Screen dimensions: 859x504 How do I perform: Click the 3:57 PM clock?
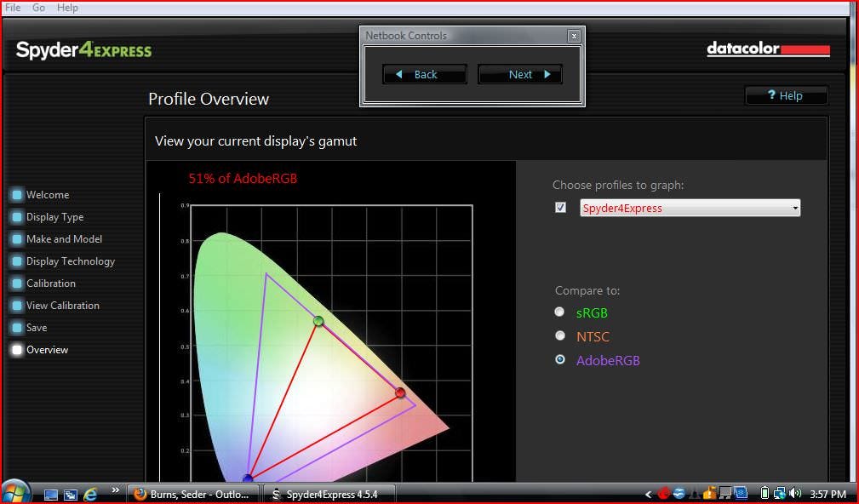(x=828, y=494)
